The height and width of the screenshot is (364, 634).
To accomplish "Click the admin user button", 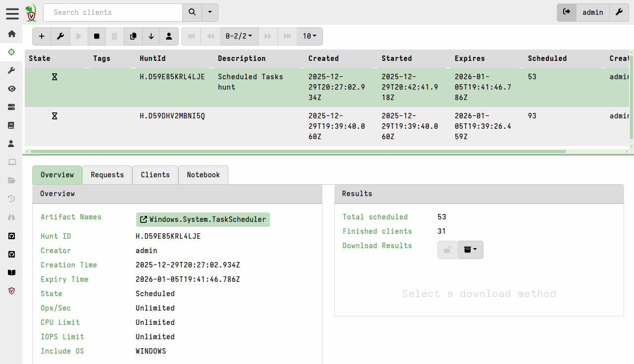I will click(593, 12).
